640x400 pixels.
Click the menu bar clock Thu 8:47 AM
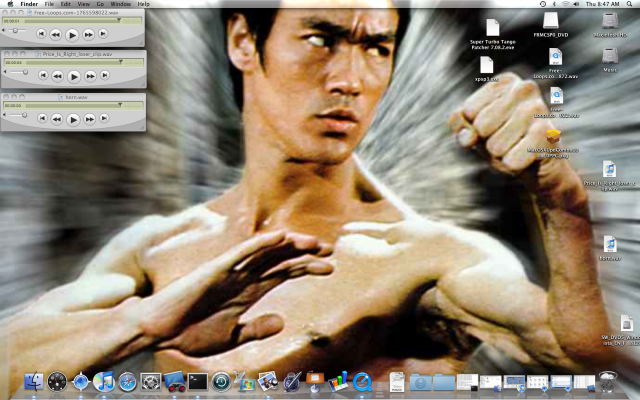click(x=602, y=4)
